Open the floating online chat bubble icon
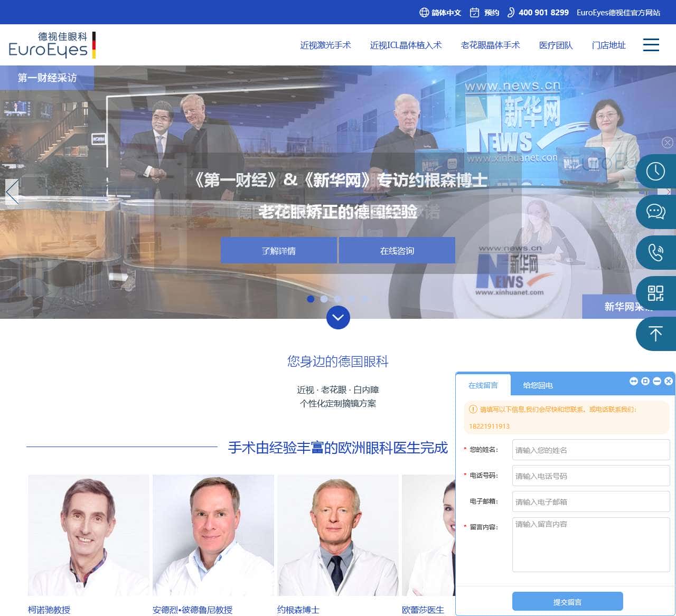The width and height of the screenshot is (676, 616). click(655, 212)
